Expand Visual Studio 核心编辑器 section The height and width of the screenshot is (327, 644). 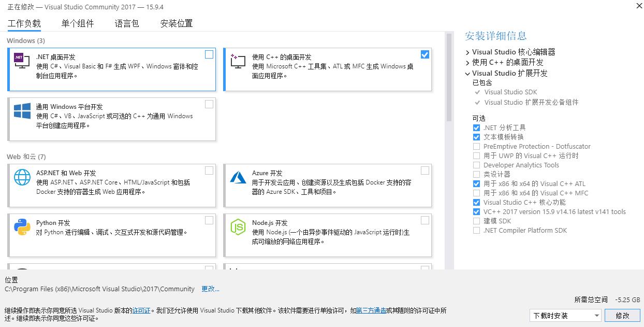(467, 52)
